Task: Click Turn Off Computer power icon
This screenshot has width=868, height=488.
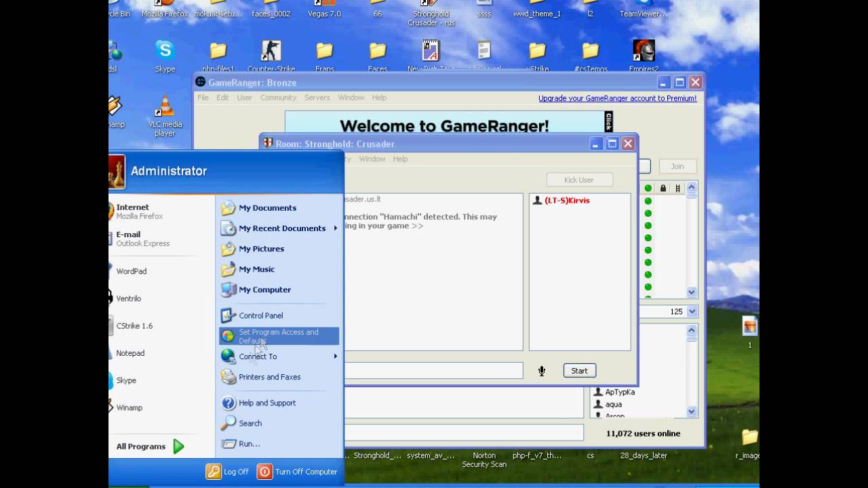Action: click(x=264, y=472)
